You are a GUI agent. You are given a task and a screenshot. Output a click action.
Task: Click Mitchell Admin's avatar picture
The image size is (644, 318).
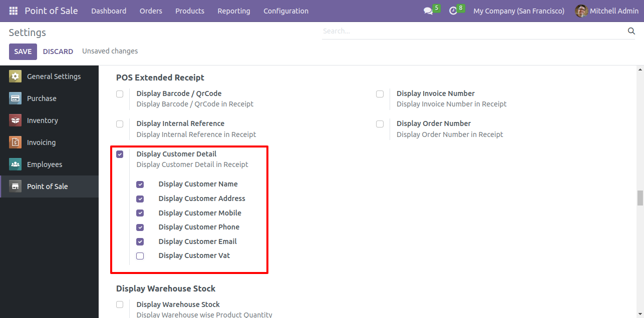pos(581,11)
